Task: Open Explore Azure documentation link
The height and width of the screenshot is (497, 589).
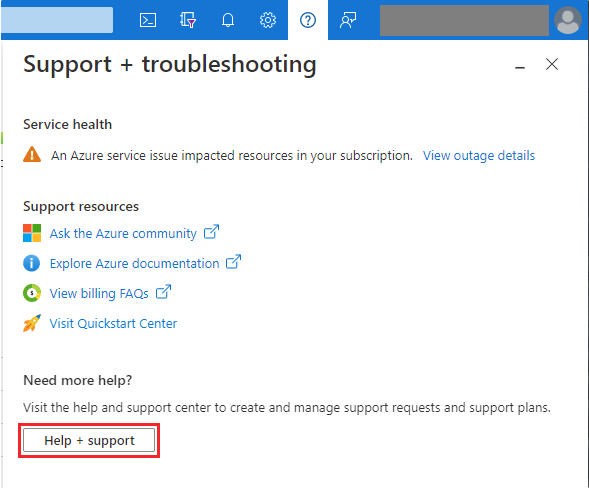Action: [134, 263]
